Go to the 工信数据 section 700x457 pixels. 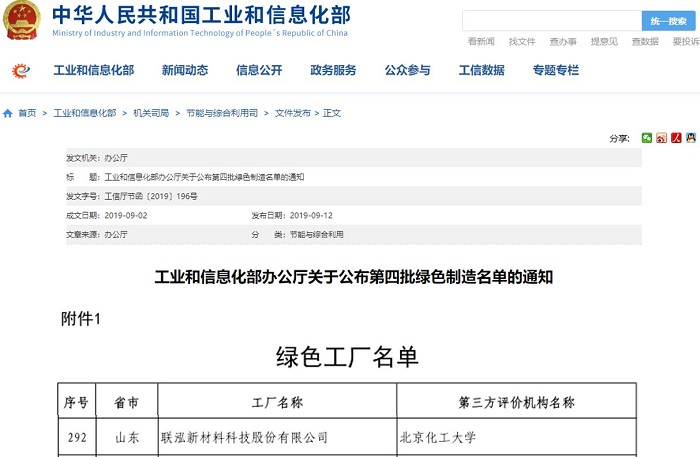pos(481,70)
